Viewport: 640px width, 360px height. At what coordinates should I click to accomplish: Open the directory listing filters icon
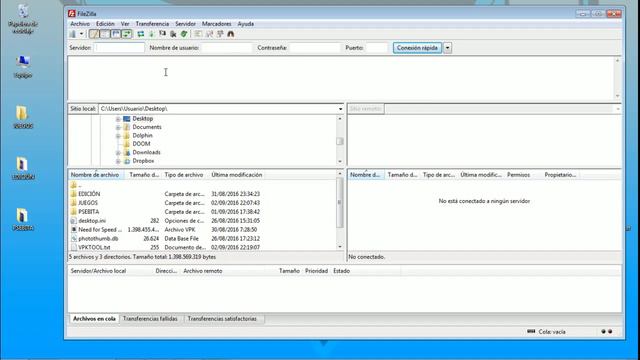[x=198, y=34]
